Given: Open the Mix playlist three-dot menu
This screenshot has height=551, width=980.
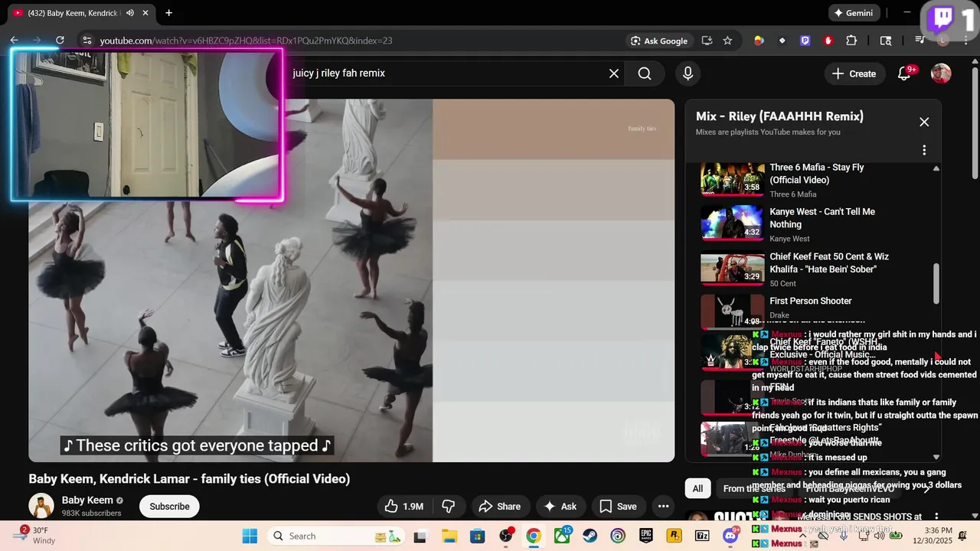Looking at the screenshot, I should [x=924, y=150].
